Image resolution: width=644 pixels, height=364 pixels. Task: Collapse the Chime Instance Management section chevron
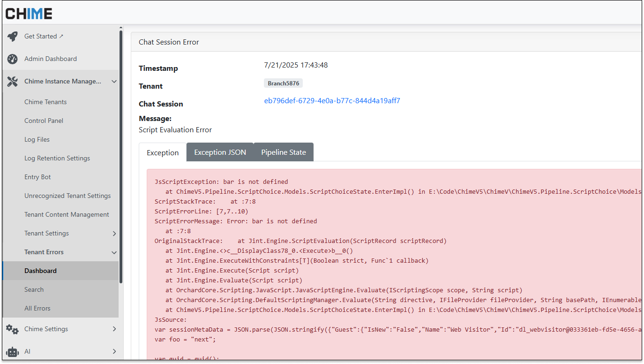[114, 81]
